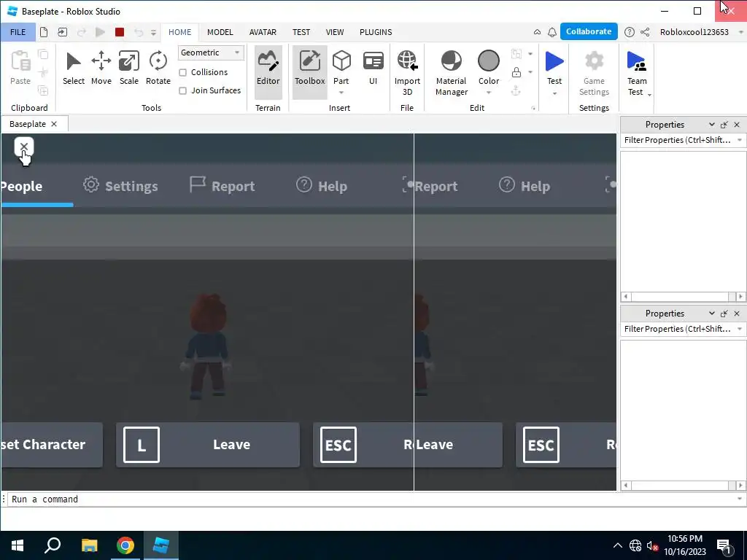Open Chrome from the taskbar

click(x=125, y=545)
